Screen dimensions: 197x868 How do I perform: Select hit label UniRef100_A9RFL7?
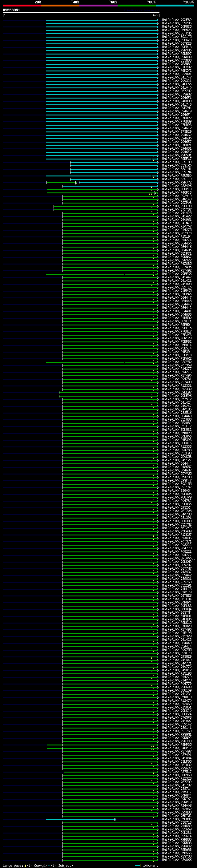(177, 159)
